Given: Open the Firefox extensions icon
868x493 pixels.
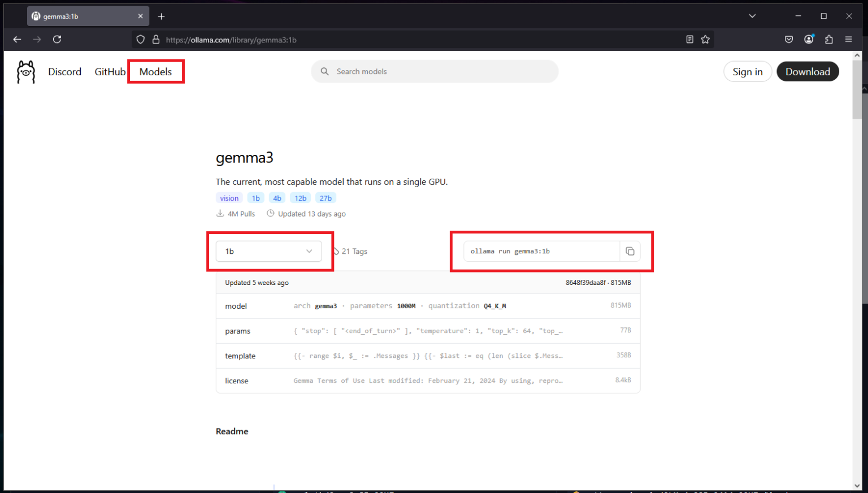Looking at the screenshot, I should tap(828, 40).
